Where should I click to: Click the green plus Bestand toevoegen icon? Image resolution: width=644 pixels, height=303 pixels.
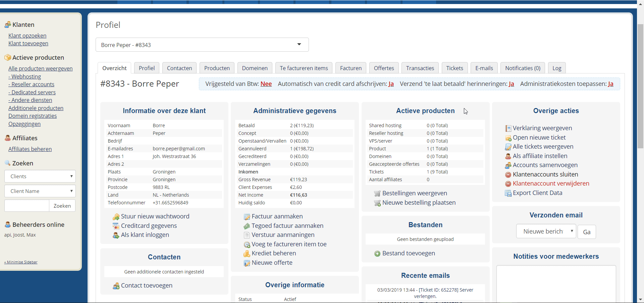377,254
